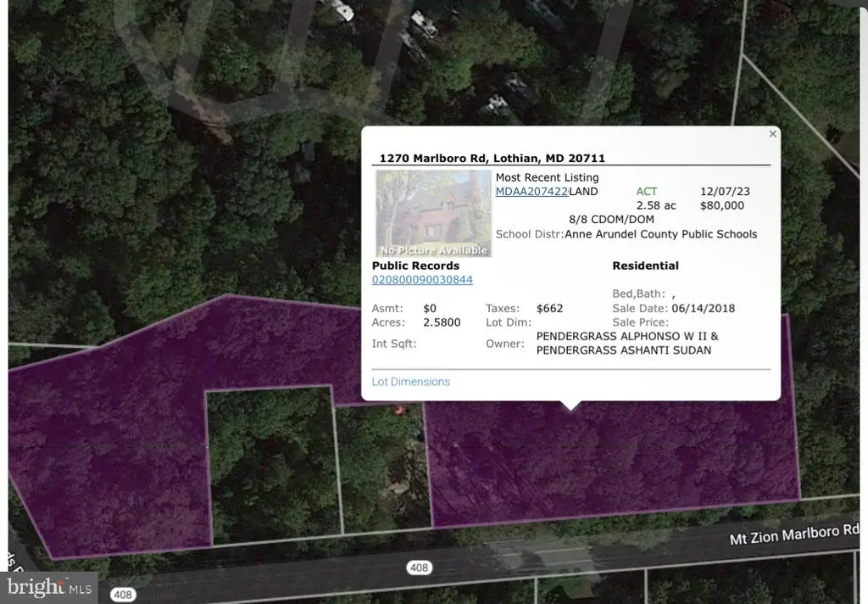This screenshot has width=868, height=604.
Task: Select the Public Records section header
Action: (415, 265)
